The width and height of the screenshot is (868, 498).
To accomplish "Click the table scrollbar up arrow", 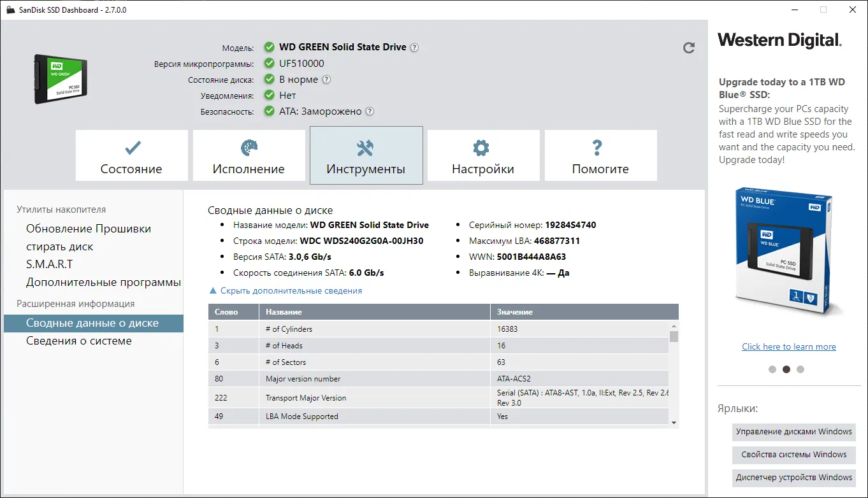I will [674, 326].
